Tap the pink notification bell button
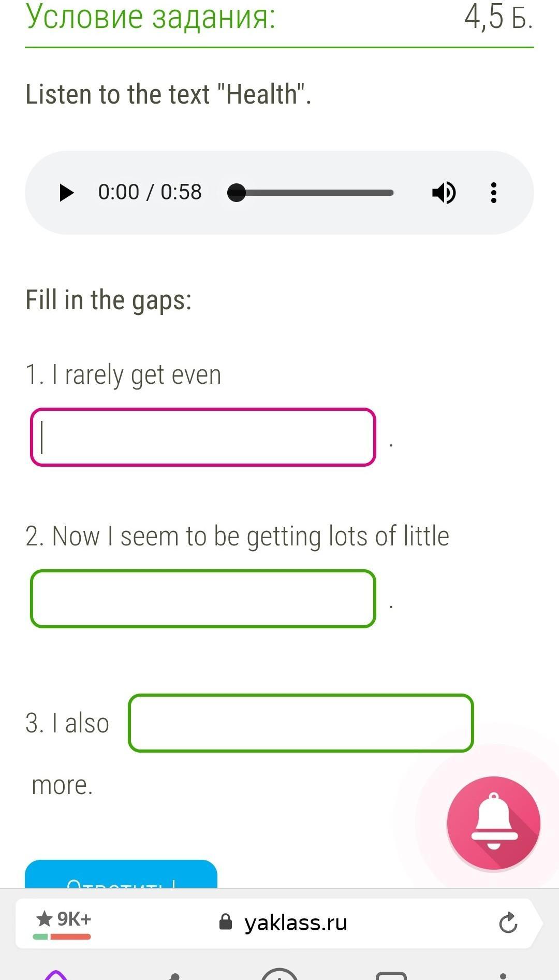 click(493, 823)
